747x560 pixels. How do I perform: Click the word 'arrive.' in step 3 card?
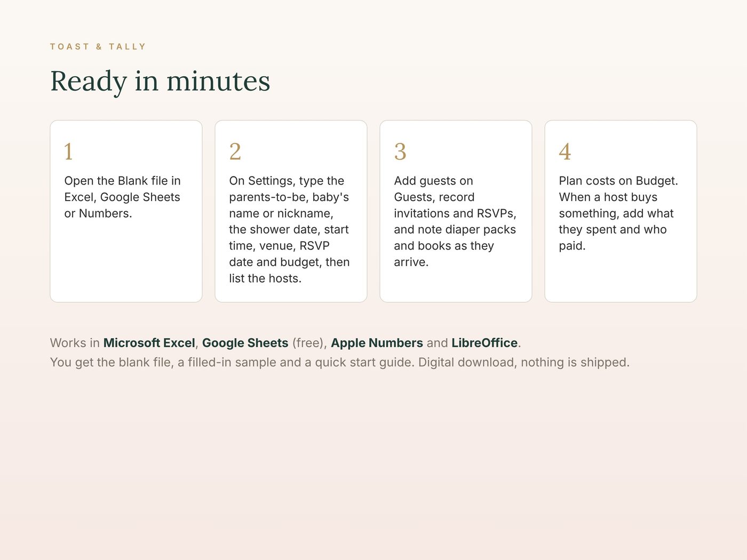411,262
